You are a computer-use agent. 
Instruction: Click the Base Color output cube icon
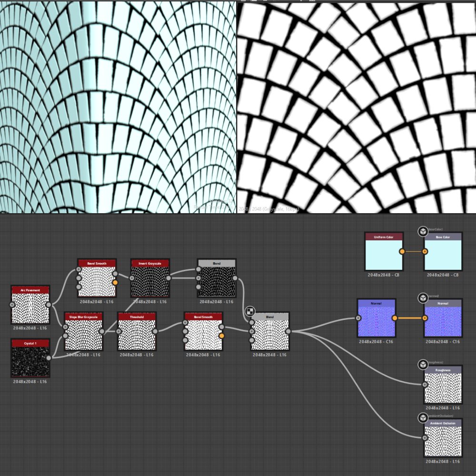point(423,231)
